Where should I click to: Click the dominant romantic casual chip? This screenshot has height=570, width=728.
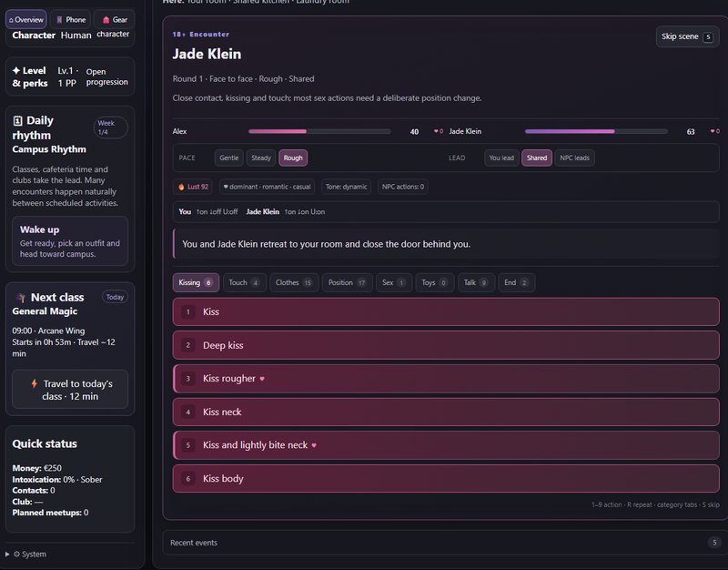point(267,187)
